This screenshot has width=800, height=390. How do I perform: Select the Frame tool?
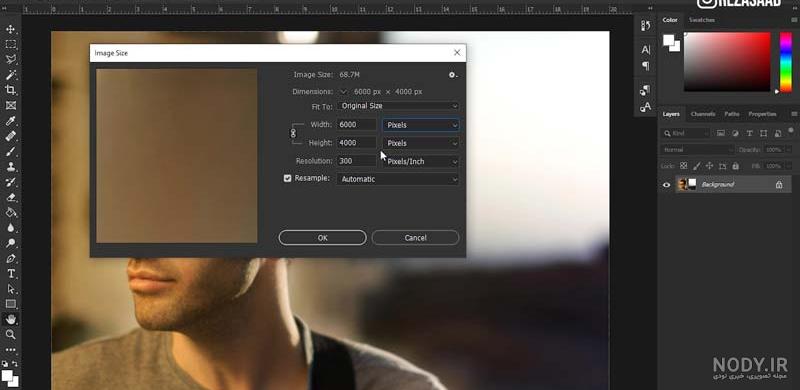click(x=11, y=105)
